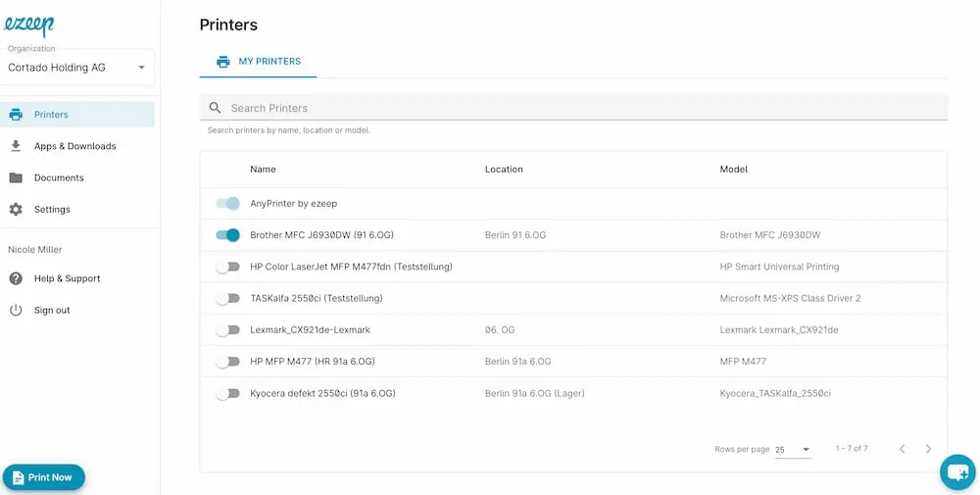Screen dimensions: 980x495
Task: Go to next page of printers
Action: 928,449
